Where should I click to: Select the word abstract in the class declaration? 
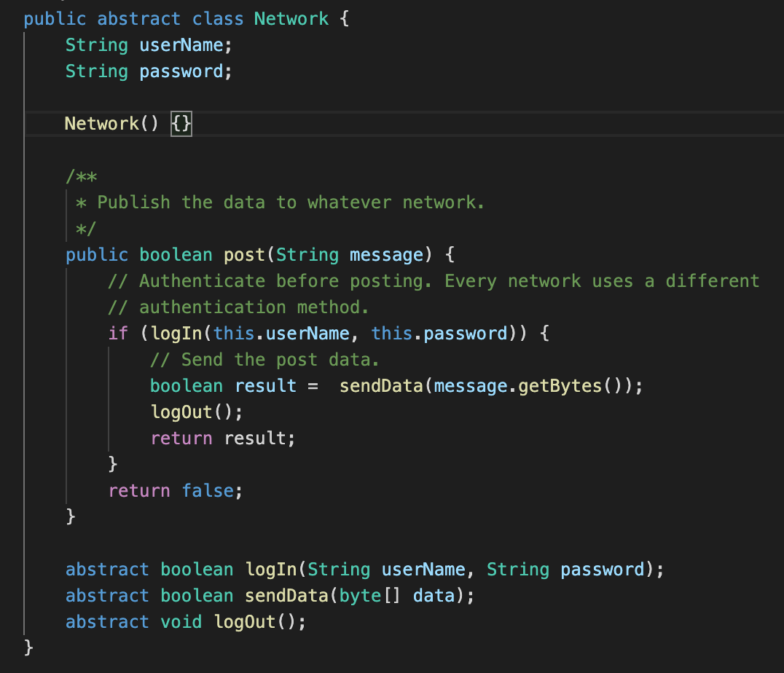[138, 18]
